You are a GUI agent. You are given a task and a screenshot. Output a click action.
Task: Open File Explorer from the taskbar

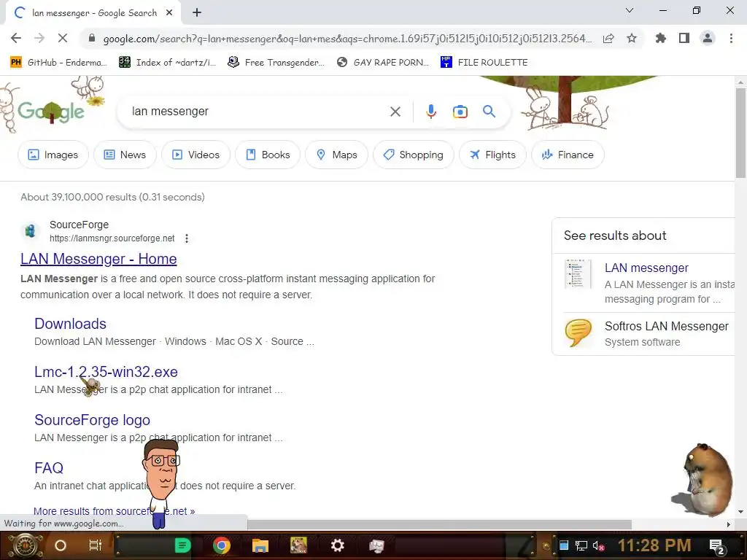(260, 545)
